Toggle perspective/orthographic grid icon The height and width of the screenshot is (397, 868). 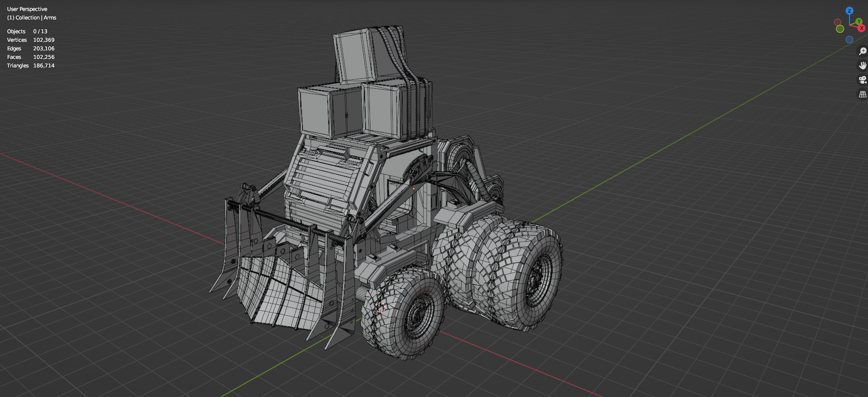[x=862, y=95]
